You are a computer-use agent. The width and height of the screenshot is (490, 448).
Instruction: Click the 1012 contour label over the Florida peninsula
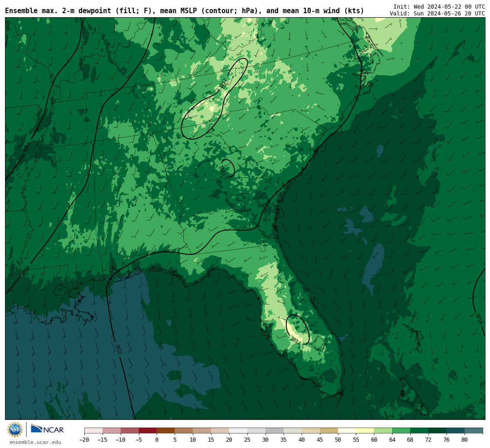point(296,341)
